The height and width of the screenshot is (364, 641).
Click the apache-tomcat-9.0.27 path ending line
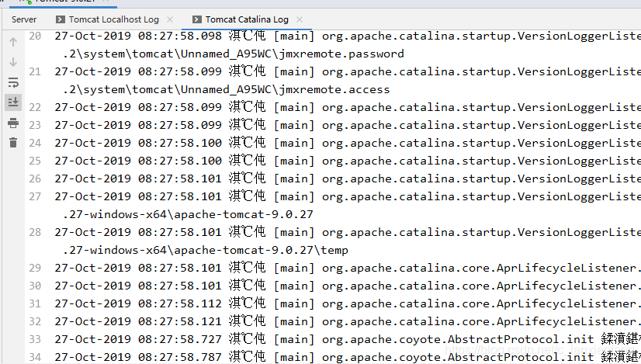pos(188,214)
